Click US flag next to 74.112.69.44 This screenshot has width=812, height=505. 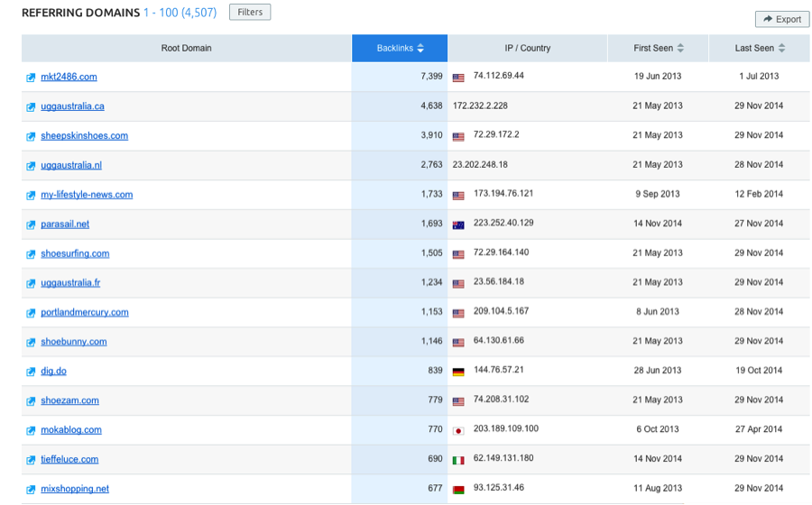pyautogui.click(x=458, y=78)
